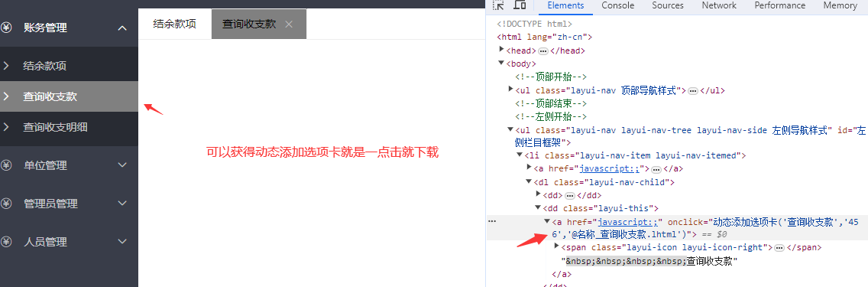The height and width of the screenshot is (287, 868).
Task: Click the ellipsis badge in the <dd> node
Action: (x=570, y=196)
